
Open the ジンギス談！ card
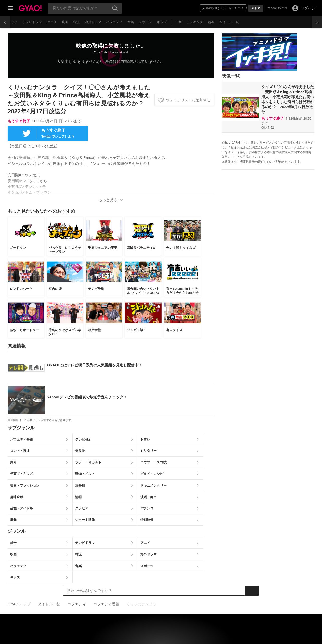[x=143, y=318]
